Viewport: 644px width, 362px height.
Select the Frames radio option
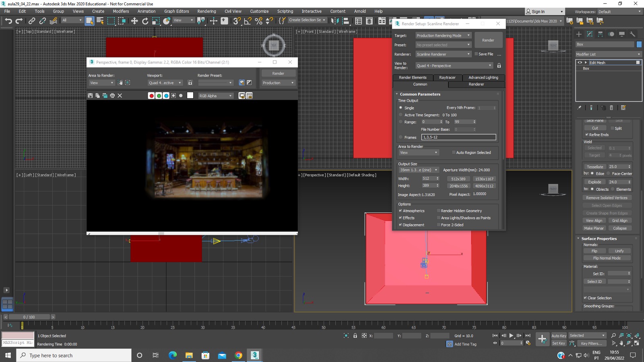click(401, 137)
